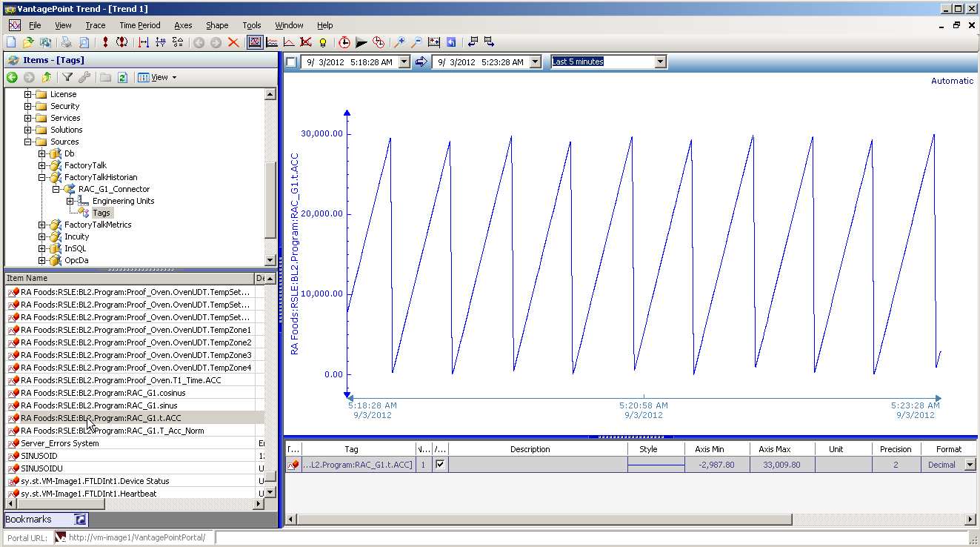Click the Bookmarks panel icon
The width and height of the screenshot is (980, 547).
(x=80, y=520)
